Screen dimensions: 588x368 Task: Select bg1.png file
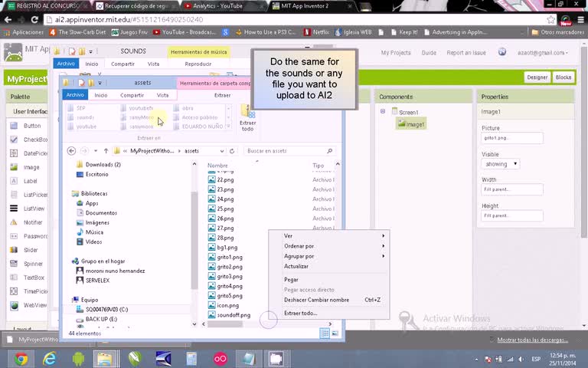223,248
